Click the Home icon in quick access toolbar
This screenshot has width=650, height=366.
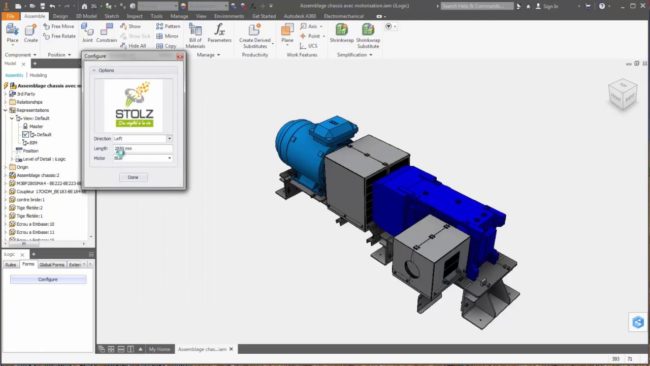[84, 6]
